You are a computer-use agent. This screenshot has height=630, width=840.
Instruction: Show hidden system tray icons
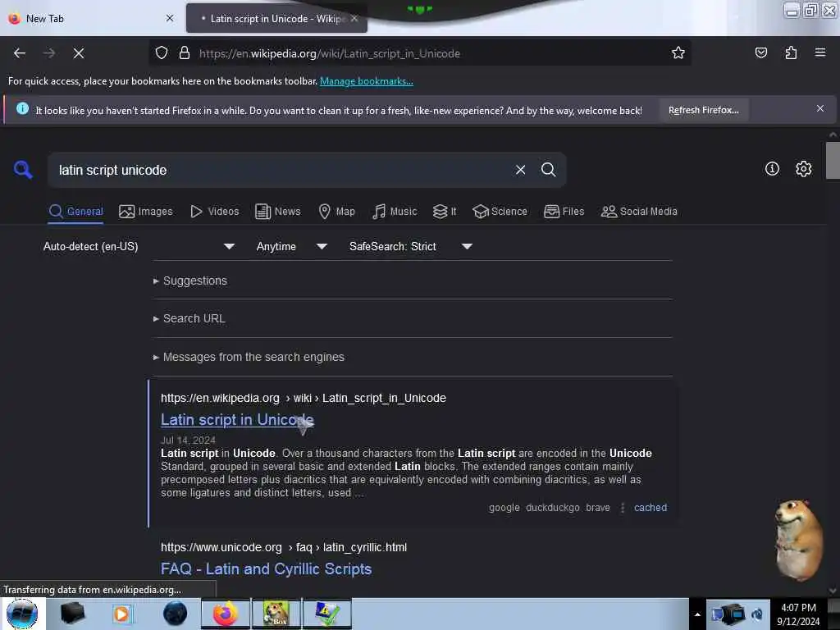tap(697, 614)
